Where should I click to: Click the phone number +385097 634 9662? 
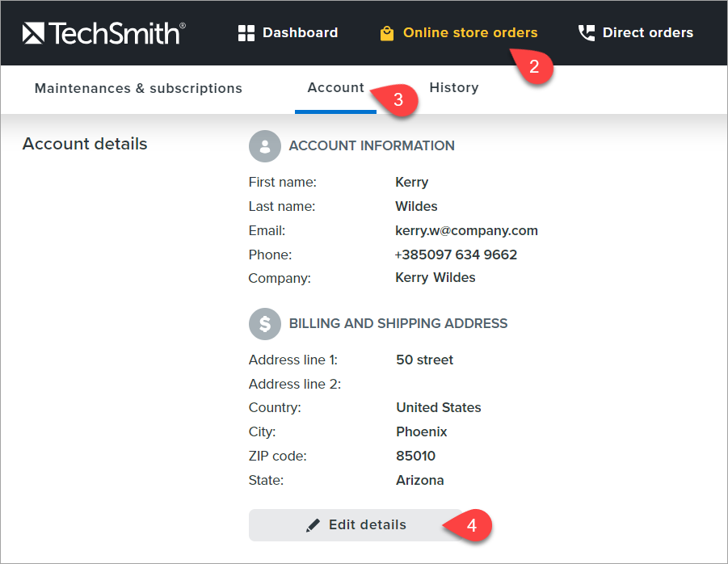tap(457, 255)
